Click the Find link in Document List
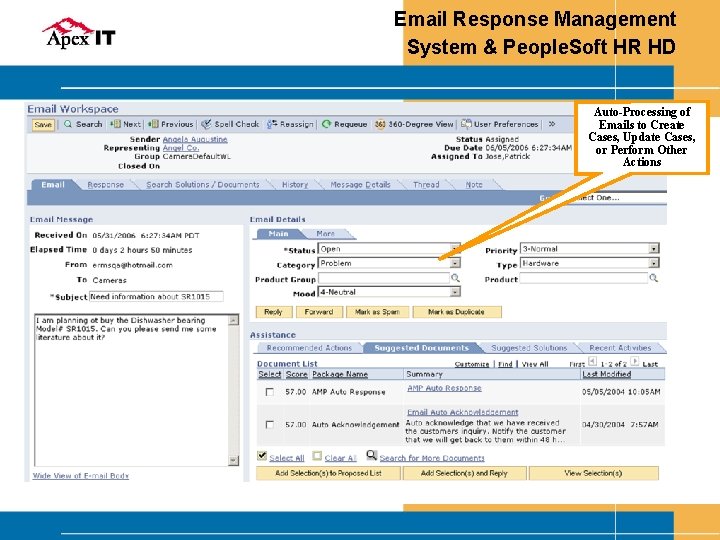The height and width of the screenshot is (540, 720). (505, 364)
